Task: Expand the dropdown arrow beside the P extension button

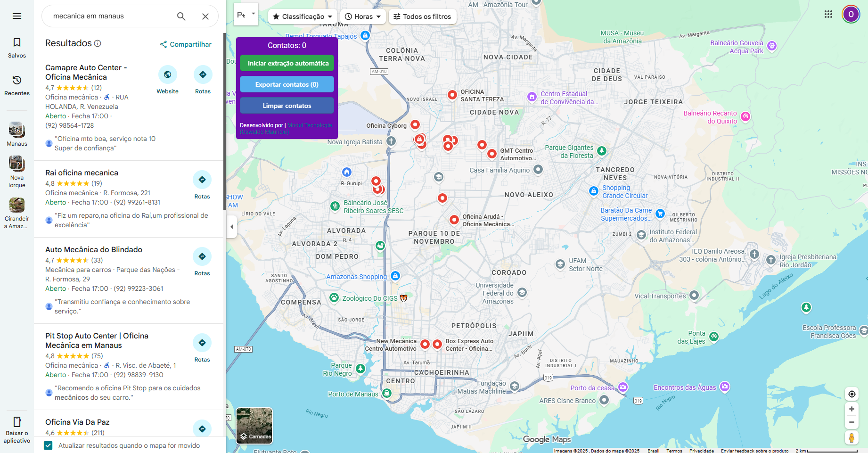Action: pos(254,14)
